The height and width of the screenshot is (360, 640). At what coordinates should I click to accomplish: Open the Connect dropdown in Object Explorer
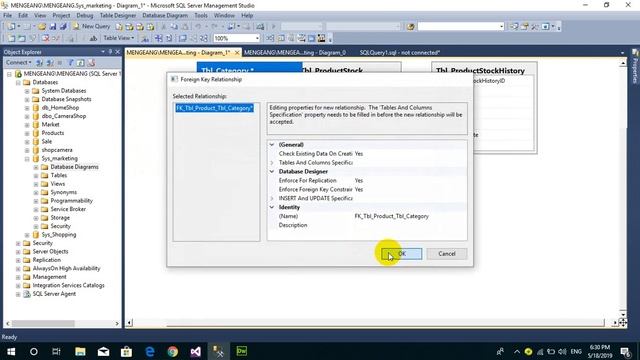point(18,62)
